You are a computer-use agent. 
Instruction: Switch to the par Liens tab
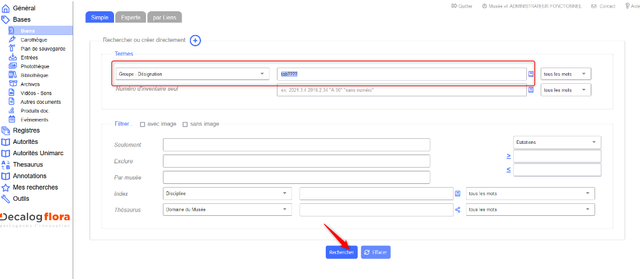[165, 18]
